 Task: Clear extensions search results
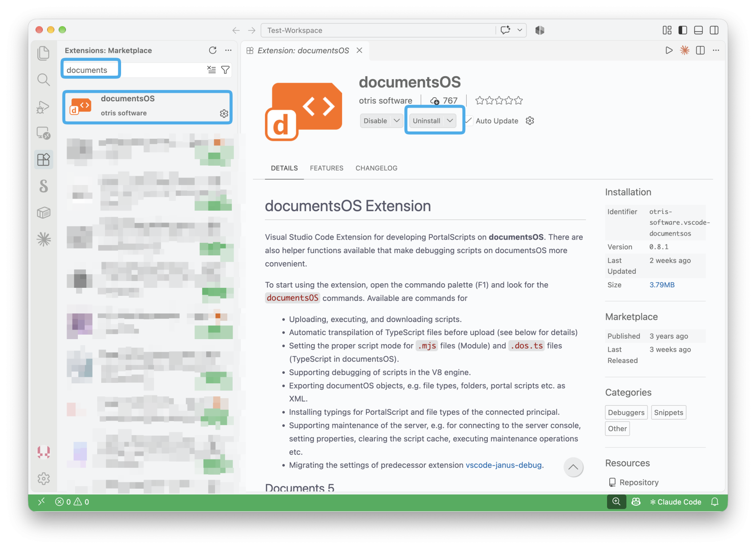[x=211, y=69]
